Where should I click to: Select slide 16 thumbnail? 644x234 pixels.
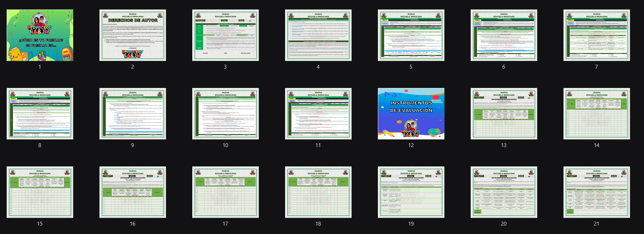coord(133,192)
